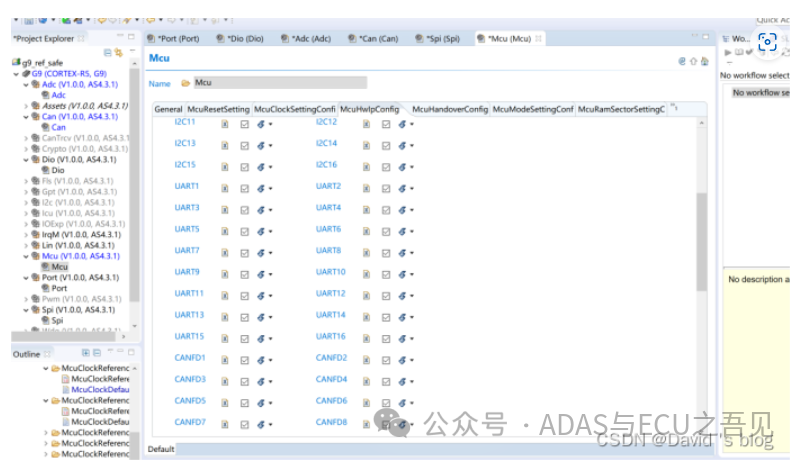
Task: Collapse the Adc (V1.0.0, AS4.3.1) tree node
Action: 26,85
